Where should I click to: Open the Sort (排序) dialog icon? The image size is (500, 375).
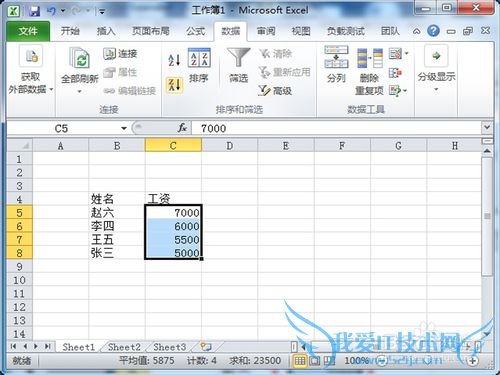[199, 58]
